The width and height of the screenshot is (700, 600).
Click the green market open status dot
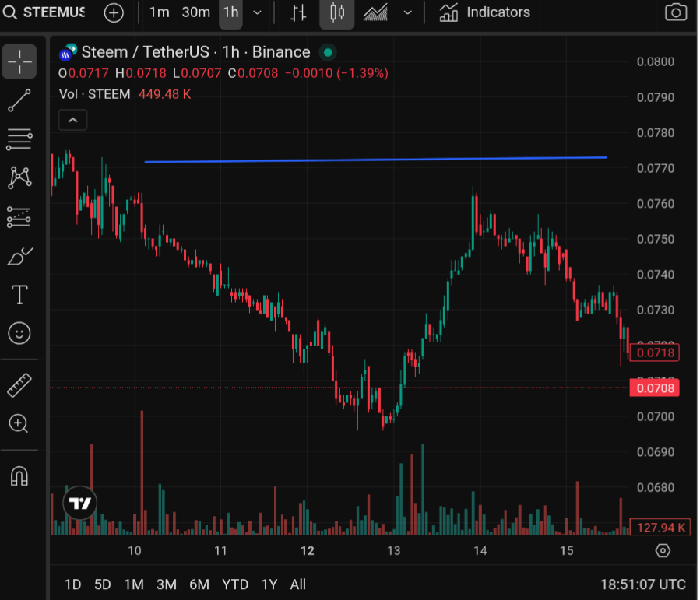tap(328, 53)
